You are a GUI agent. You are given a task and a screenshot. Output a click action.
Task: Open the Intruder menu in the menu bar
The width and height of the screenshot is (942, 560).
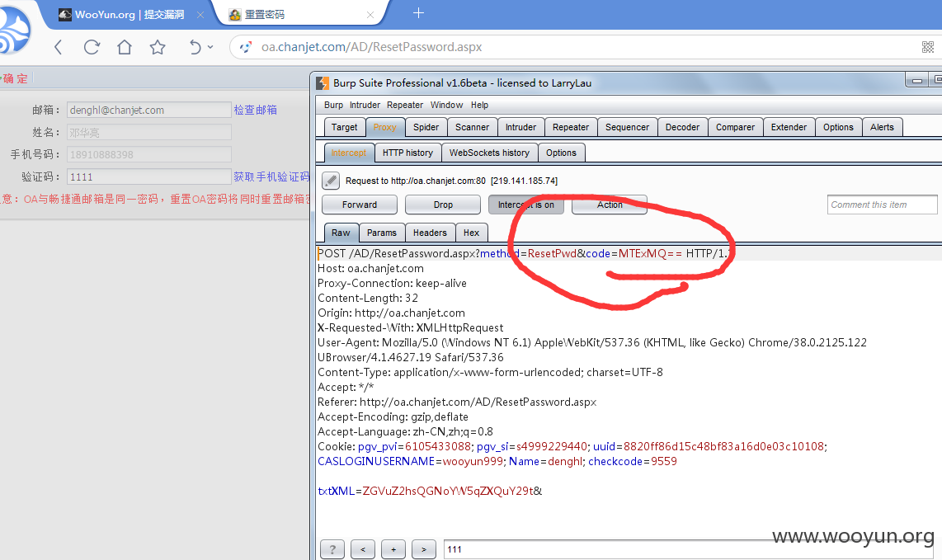(365, 105)
